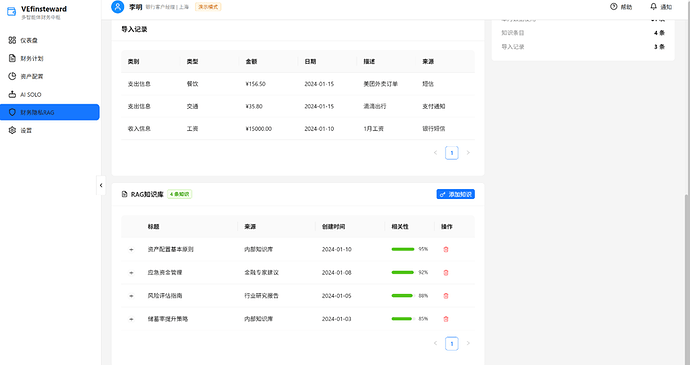Viewport: 690px width, 365px height.
Task: Click the 92% relevance progress bar
Action: pyautogui.click(x=404, y=273)
